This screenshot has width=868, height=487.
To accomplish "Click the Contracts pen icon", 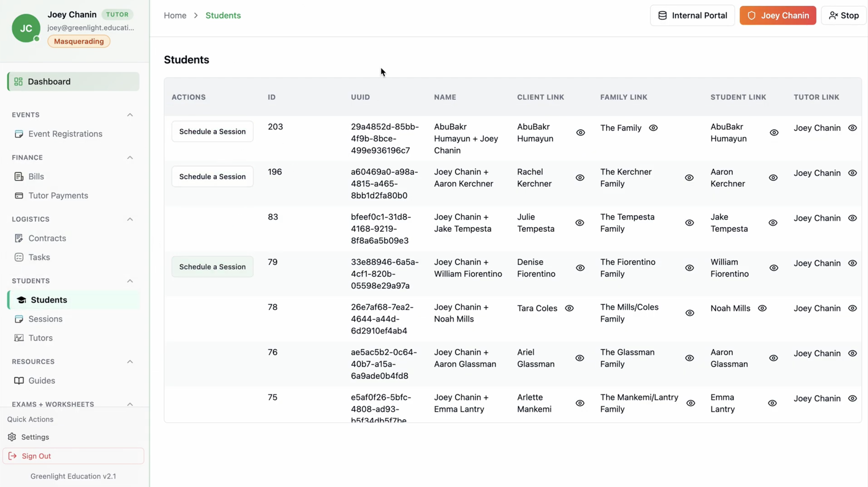I will click(x=19, y=238).
